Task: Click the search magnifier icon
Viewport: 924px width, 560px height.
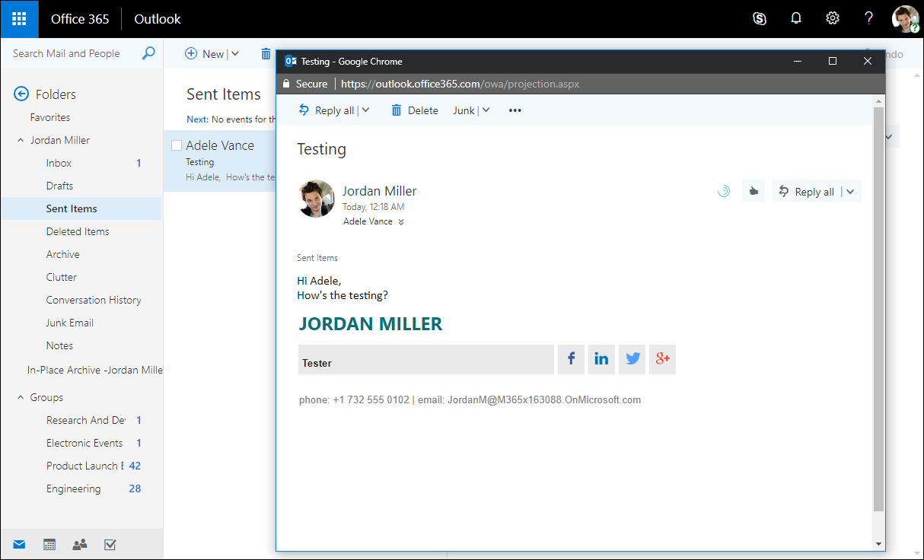Action: point(148,53)
